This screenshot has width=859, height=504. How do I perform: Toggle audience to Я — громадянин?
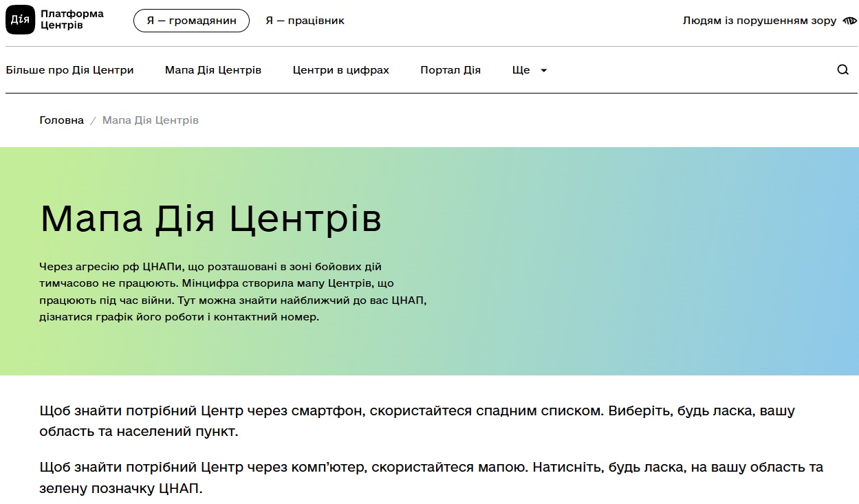pos(191,21)
